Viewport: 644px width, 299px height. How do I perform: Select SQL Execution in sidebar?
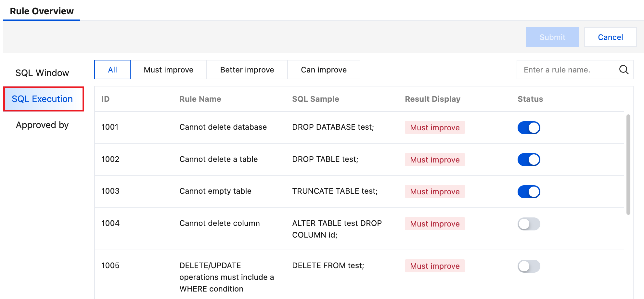42,99
